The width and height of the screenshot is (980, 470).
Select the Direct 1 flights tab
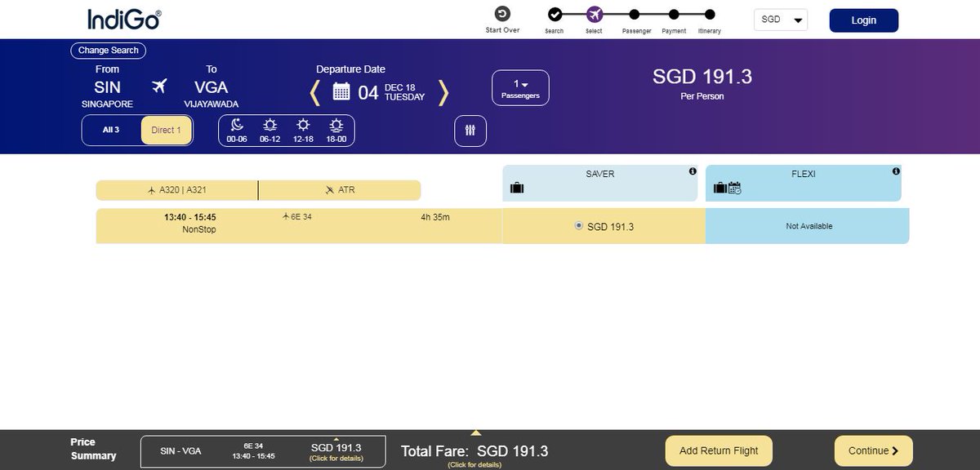coord(166,130)
